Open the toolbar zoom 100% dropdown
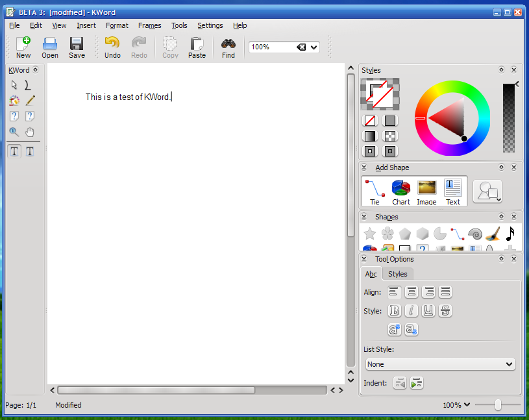529x420 pixels. 314,47
